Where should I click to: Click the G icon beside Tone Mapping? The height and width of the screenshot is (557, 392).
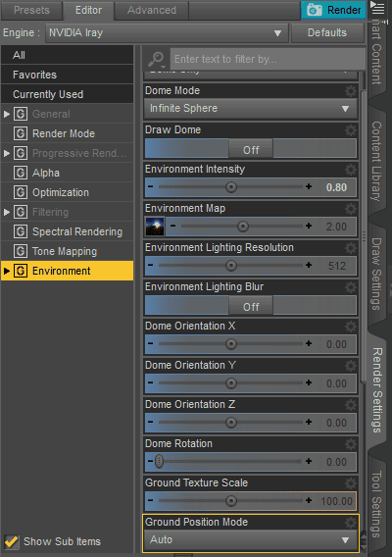coord(21,251)
